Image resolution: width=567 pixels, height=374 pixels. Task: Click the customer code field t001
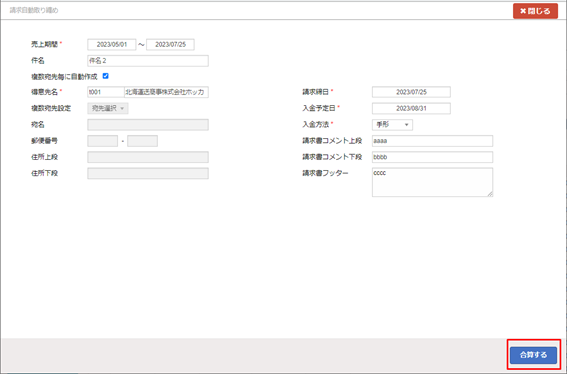(x=106, y=92)
